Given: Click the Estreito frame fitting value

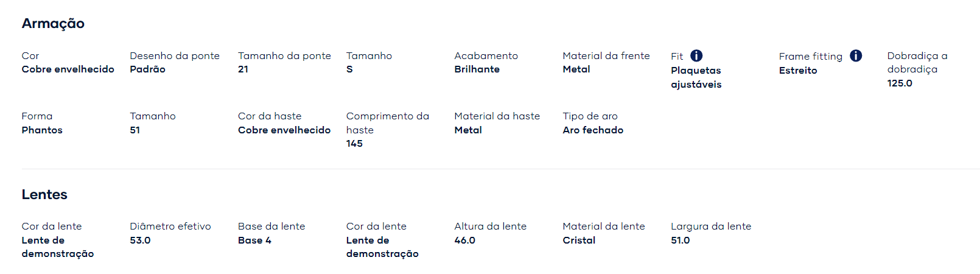Looking at the screenshot, I should tap(798, 71).
